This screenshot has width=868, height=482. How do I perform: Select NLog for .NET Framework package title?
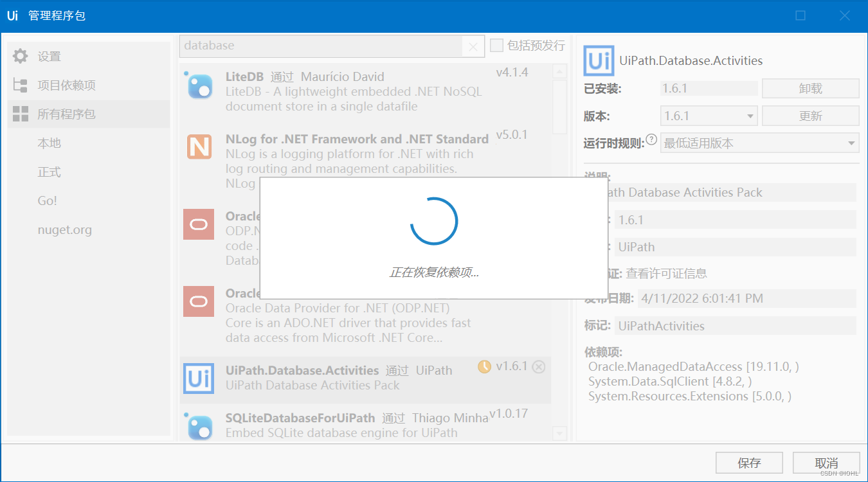click(x=357, y=139)
